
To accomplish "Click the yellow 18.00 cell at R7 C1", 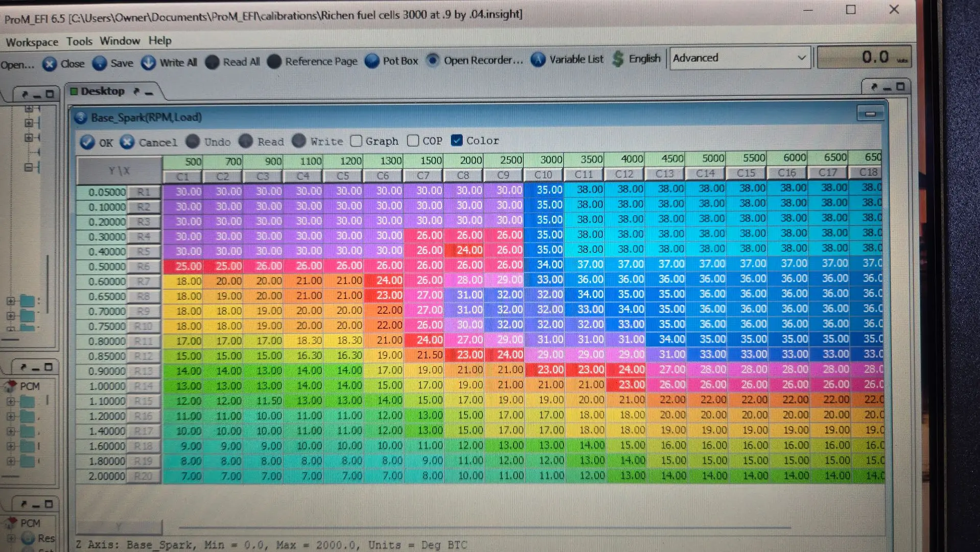I will (183, 281).
